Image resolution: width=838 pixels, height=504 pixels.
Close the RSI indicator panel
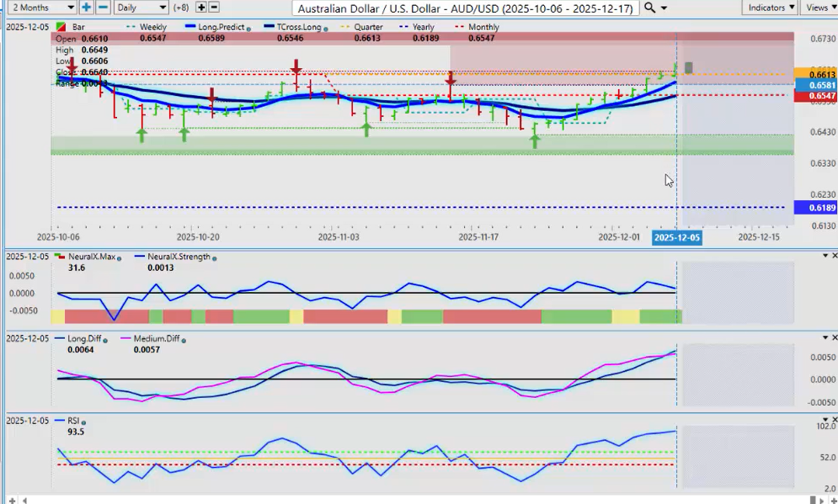pyautogui.click(x=834, y=418)
